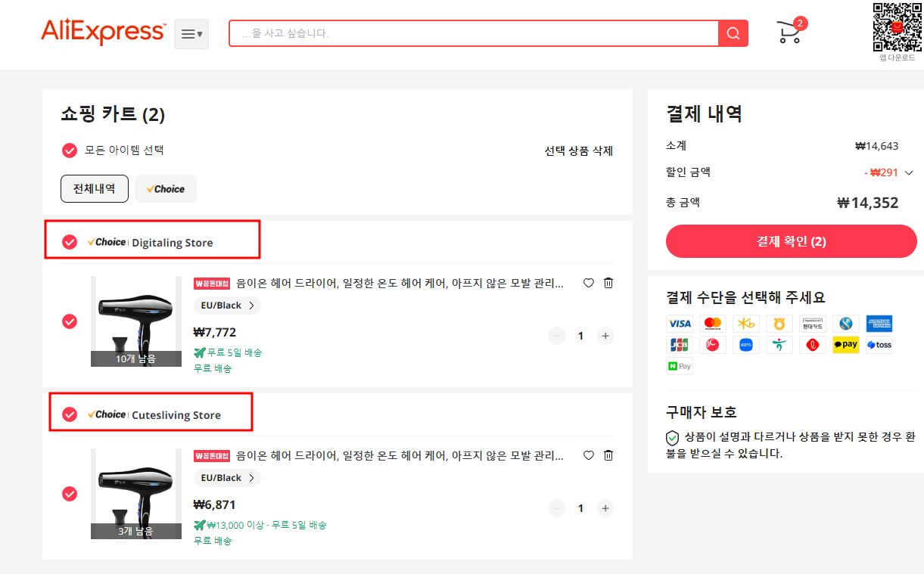
Task: Open the shopping cart icon with badge 2
Action: coord(791,31)
